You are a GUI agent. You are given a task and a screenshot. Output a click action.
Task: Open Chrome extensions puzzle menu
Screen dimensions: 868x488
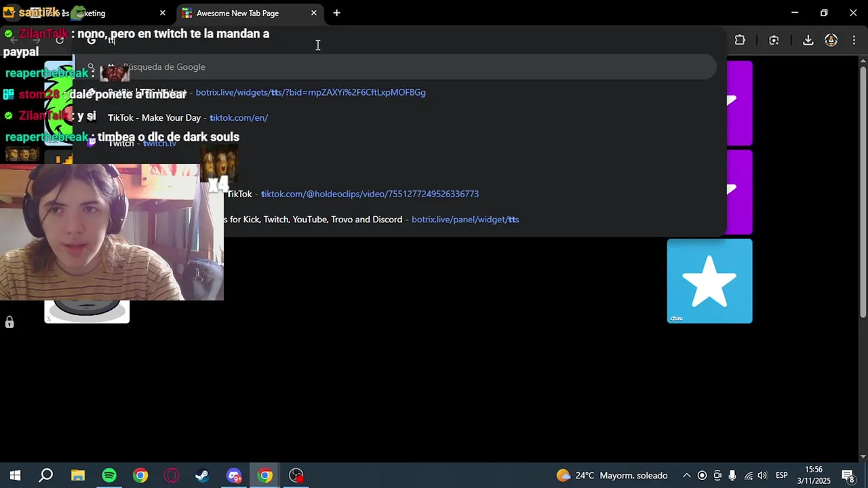740,40
